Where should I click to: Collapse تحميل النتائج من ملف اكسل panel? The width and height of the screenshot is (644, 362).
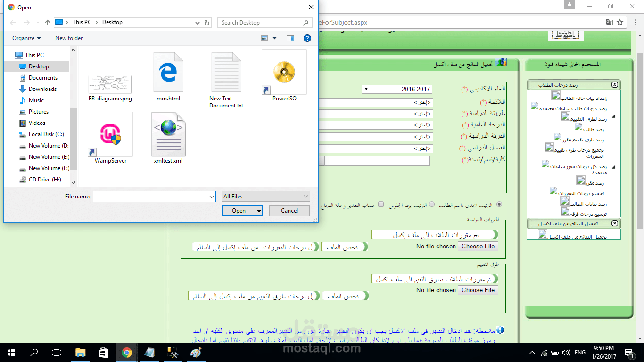tap(614, 223)
